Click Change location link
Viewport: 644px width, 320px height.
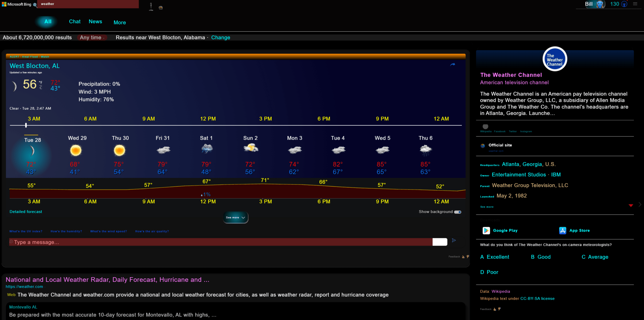pyautogui.click(x=221, y=37)
